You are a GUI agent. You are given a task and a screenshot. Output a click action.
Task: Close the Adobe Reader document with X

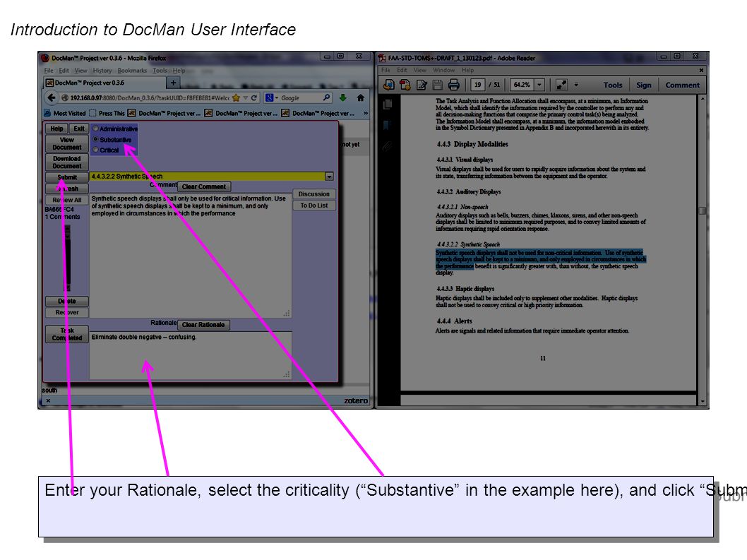pyautogui.click(x=701, y=70)
